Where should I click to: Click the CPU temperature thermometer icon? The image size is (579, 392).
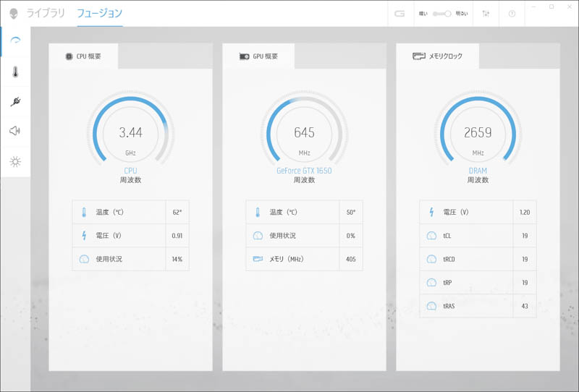84,212
